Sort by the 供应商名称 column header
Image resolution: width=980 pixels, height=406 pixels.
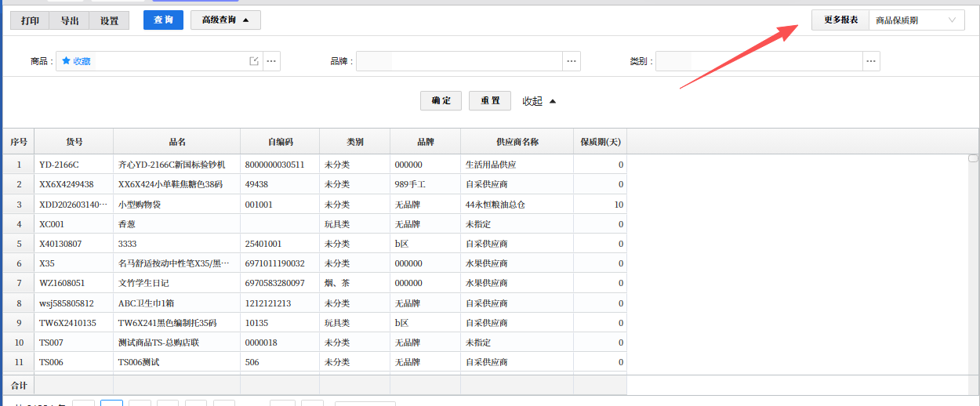coord(517,142)
